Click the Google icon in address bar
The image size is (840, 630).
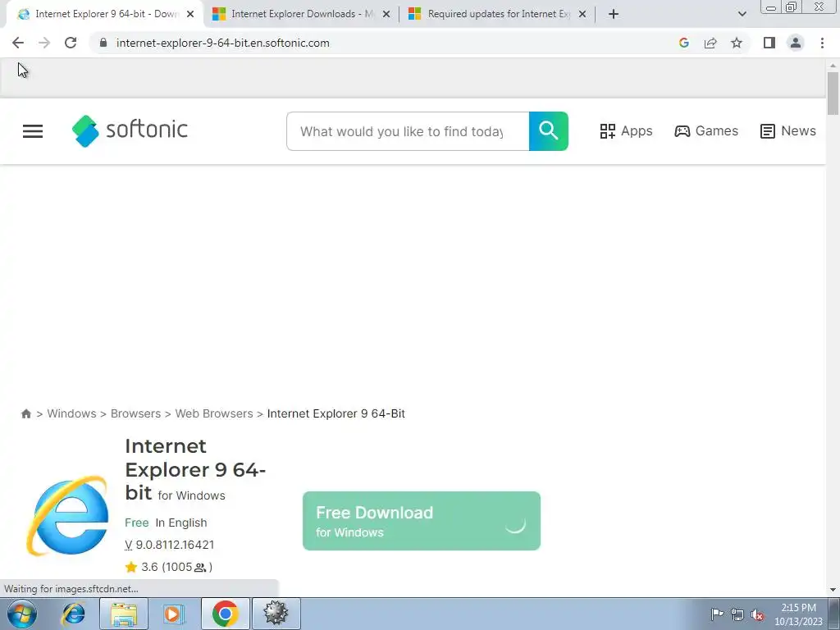click(683, 43)
